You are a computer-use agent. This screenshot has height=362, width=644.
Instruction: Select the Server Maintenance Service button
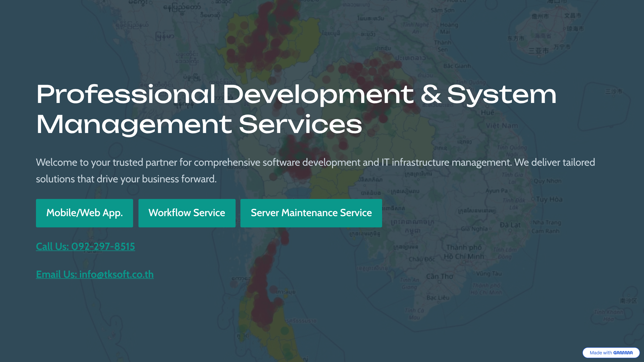pos(311,213)
